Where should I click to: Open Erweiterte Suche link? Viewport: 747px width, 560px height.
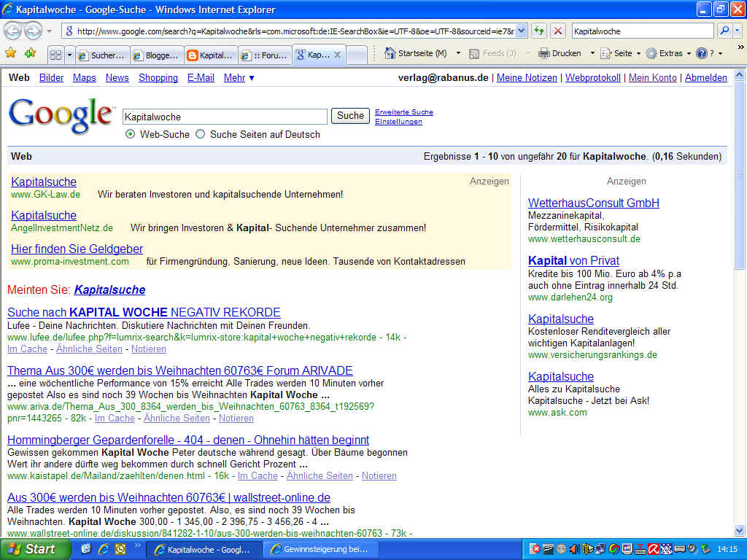tap(404, 112)
